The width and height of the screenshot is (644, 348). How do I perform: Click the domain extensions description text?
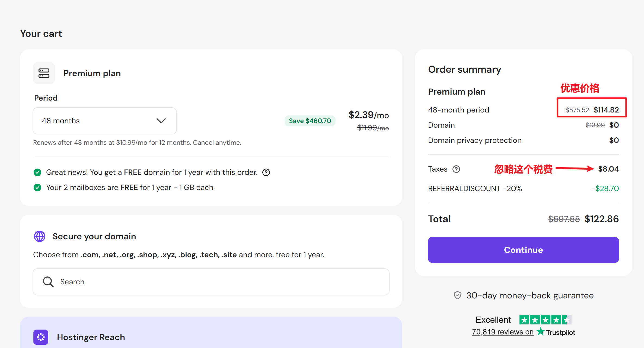[x=179, y=255]
